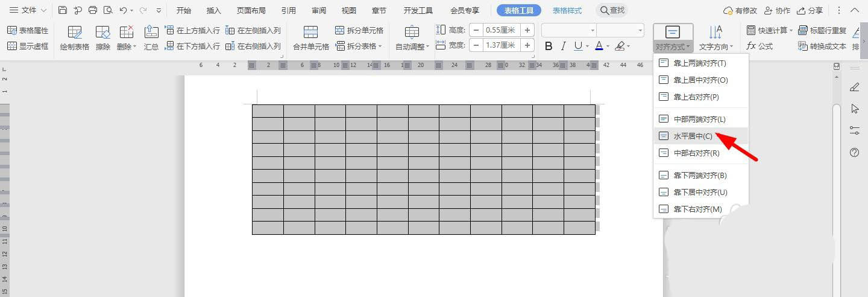
Task: Select the 绘制表格 draw table tool
Action: click(75, 38)
